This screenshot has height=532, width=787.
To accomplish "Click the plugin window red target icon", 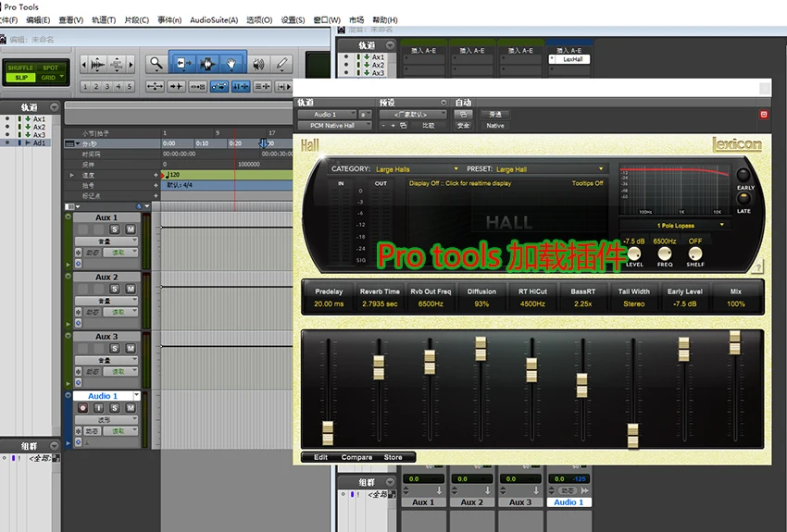I will [x=764, y=115].
